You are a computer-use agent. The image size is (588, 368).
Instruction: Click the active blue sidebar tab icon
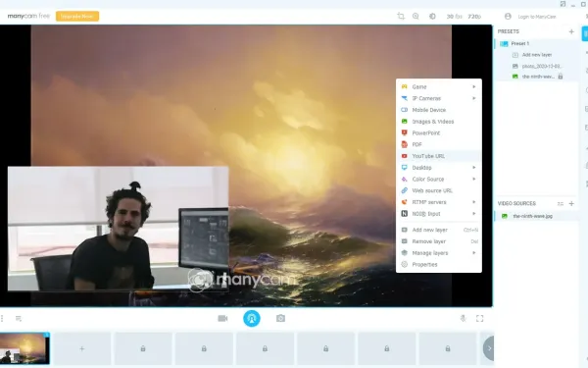tap(585, 33)
